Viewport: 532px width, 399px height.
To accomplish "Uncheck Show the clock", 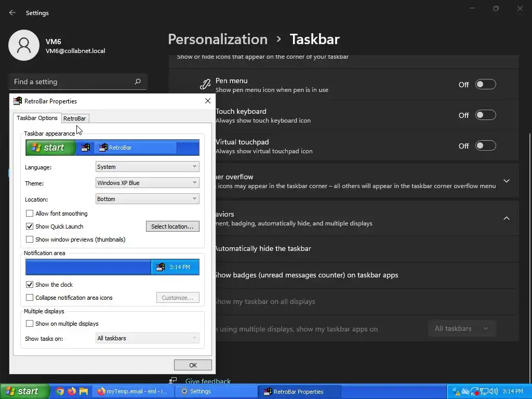I will (30, 284).
